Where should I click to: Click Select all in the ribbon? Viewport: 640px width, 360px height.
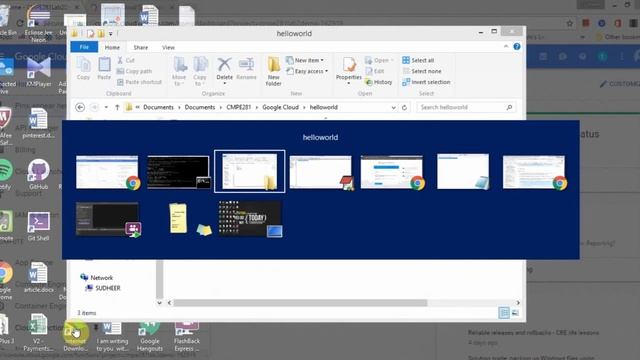tap(418, 60)
